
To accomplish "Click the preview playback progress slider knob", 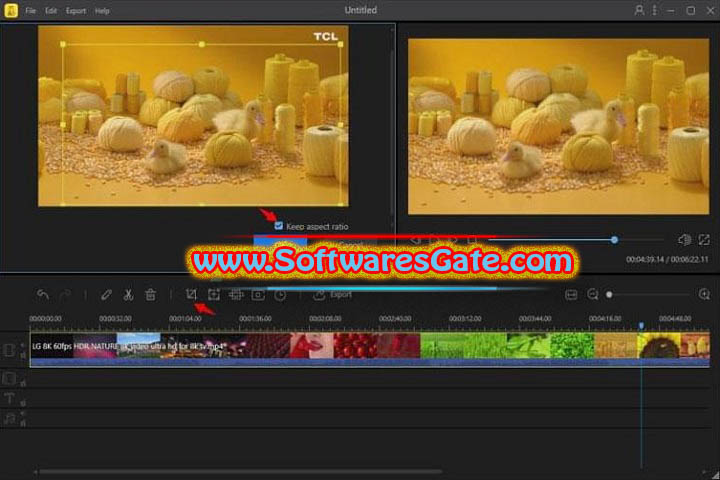I will point(614,240).
